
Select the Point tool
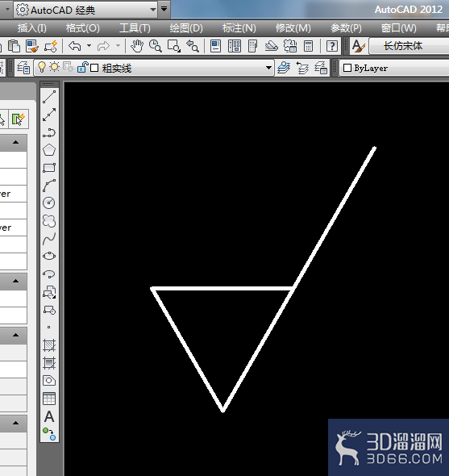point(49,328)
